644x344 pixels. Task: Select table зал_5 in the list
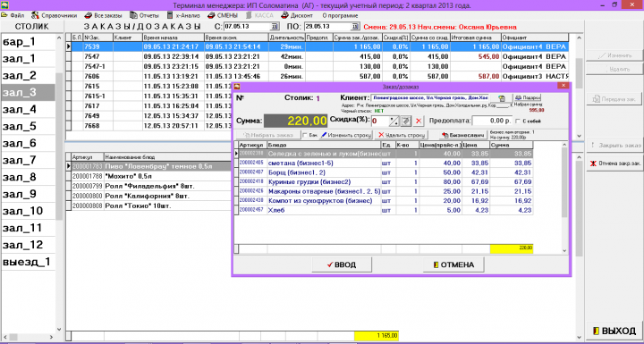(x=29, y=126)
